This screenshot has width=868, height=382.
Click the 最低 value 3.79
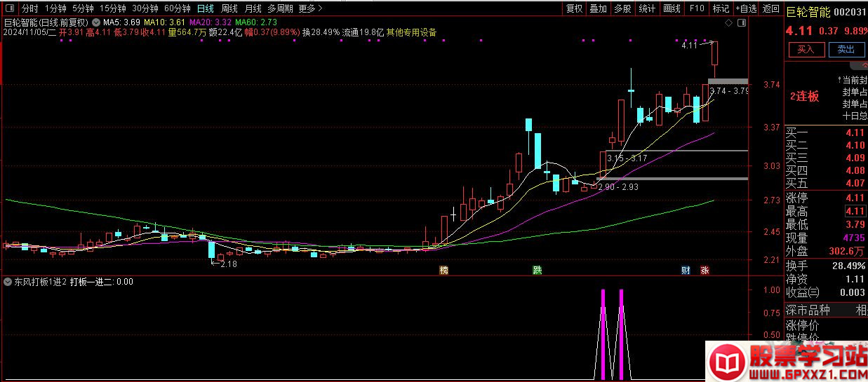(x=855, y=225)
